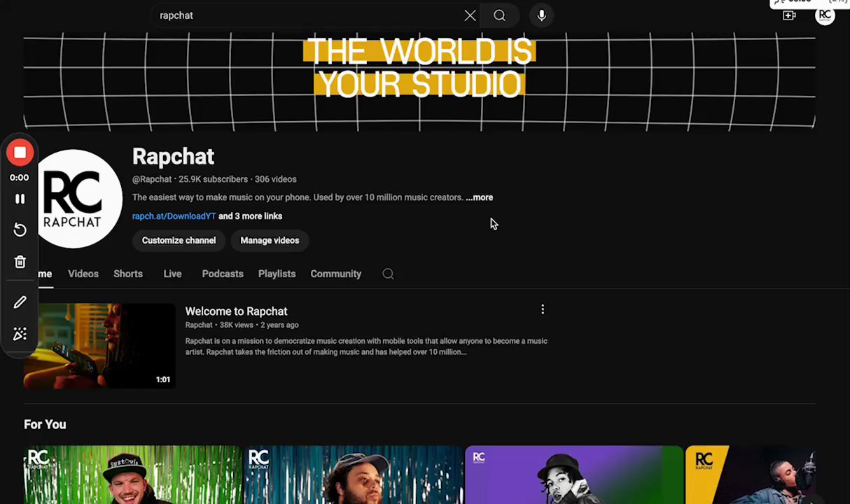Open the three-dot menu for Welcome to Rapchat
The image size is (850, 504).
pyautogui.click(x=543, y=309)
